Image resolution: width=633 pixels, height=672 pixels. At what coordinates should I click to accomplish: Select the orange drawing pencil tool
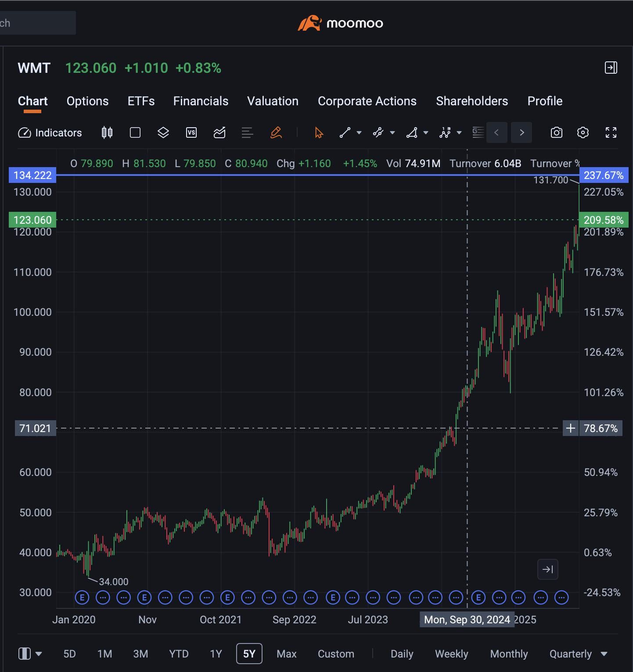tap(276, 132)
